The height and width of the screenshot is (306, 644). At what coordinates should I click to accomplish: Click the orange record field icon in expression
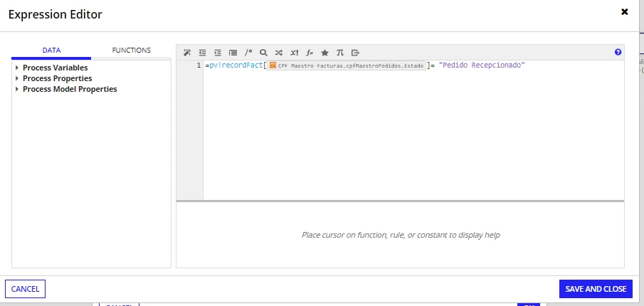[x=273, y=65]
